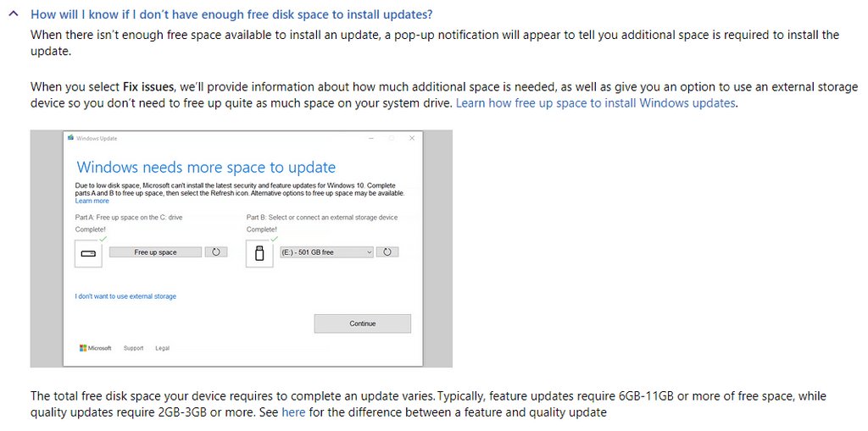Open the (E:) 501 GB free dropdown
Image resolution: width=868 pixels, height=431 pixels.
pos(326,252)
